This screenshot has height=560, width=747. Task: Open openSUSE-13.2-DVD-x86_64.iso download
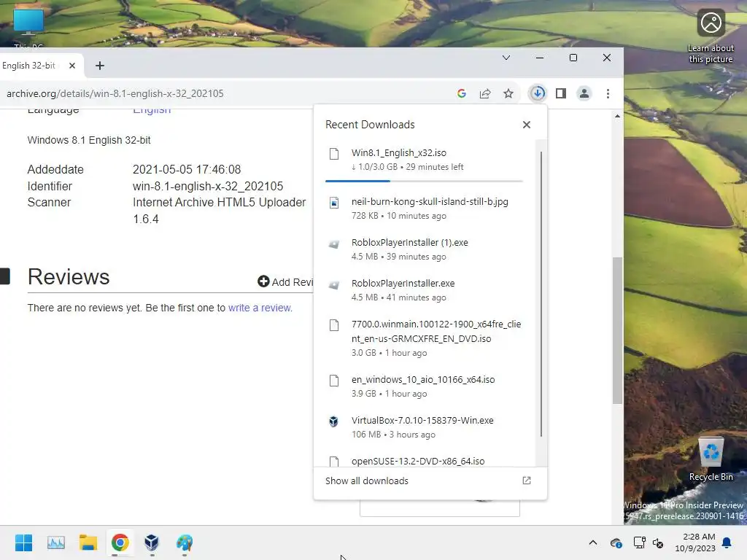coord(424,460)
